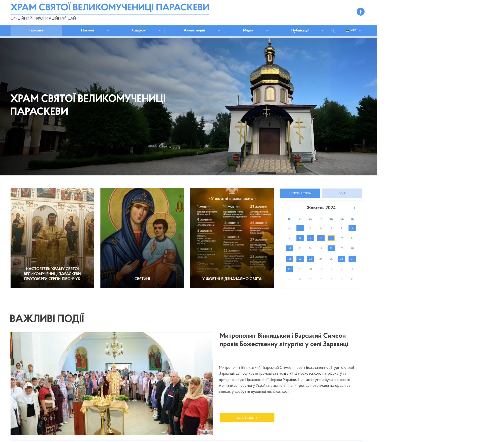Select October 14 in the calendar

(289, 248)
